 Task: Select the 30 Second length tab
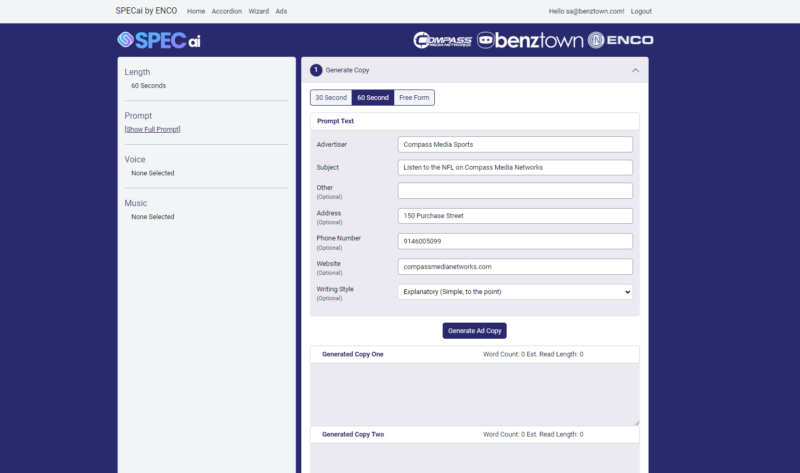click(331, 97)
